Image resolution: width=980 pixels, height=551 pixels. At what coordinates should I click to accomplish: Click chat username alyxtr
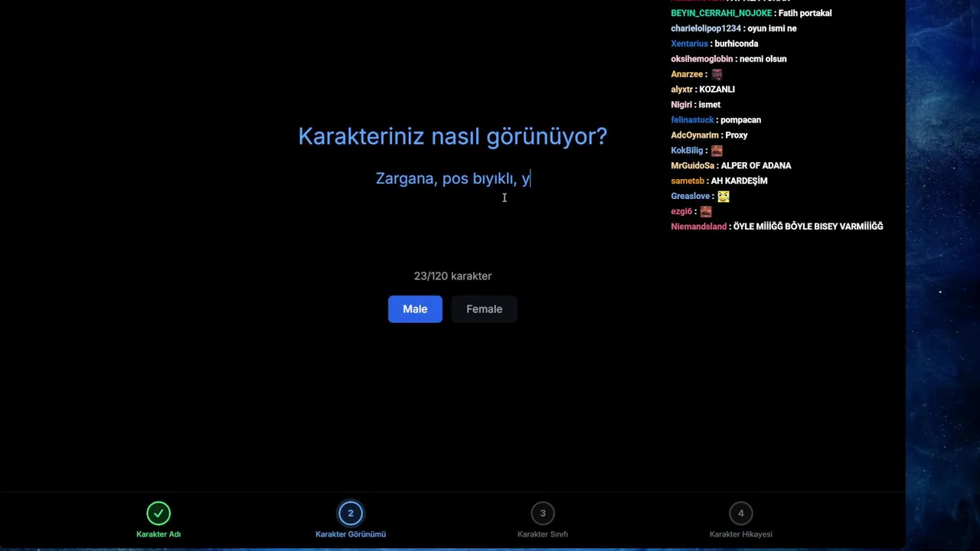[x=681, y=90]
